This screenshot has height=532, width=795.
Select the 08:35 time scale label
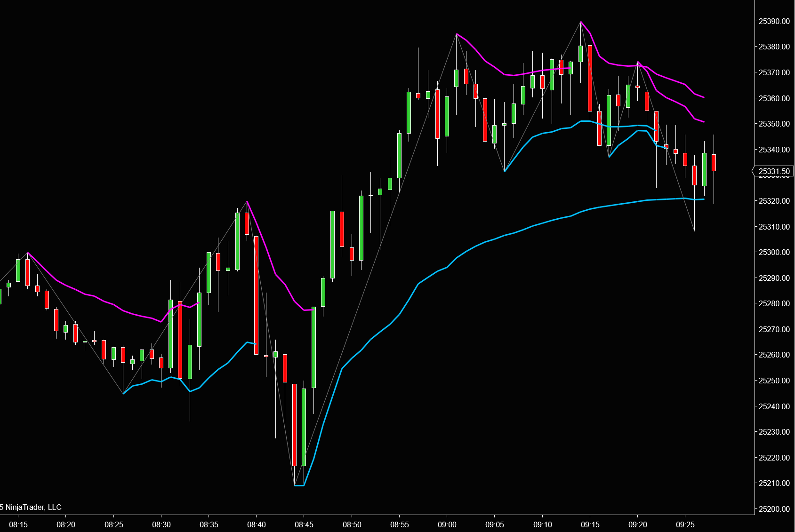pyautogui.click(x=209, y=524)
